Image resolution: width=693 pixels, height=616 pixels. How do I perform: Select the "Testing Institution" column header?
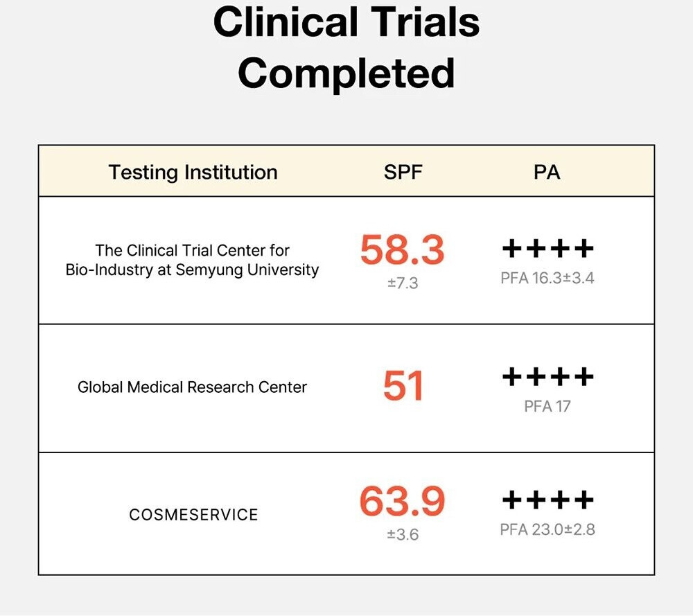tap(193, 172)
